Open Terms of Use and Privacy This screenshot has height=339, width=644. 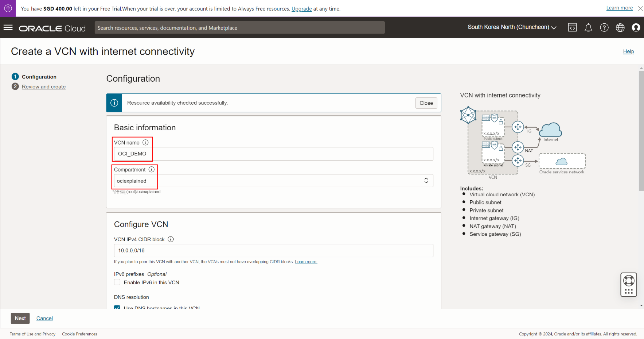click(x=32, y=334)
